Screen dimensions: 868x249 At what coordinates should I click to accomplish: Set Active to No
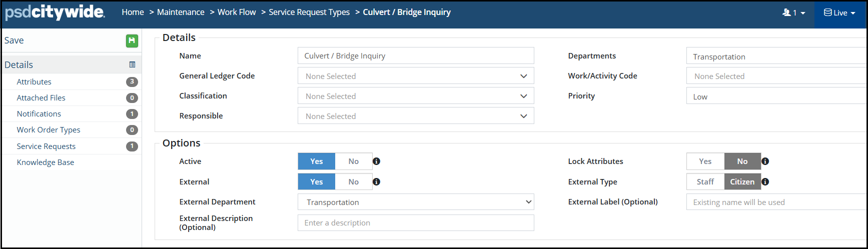354,161
